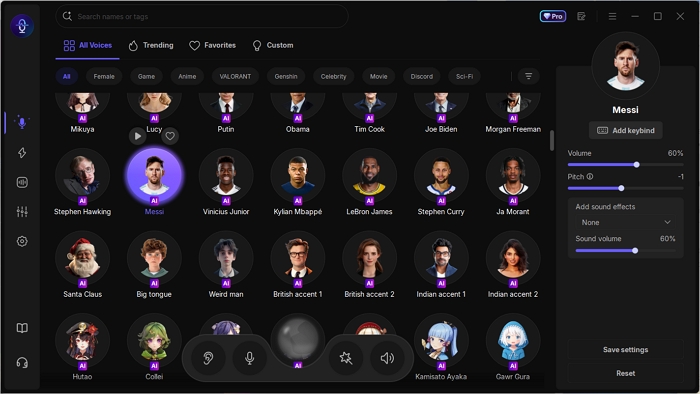The height and width of the screenshot is (394, 700).
Task: Click the Messi avatar in settings panel
Action: pos(625,66)
